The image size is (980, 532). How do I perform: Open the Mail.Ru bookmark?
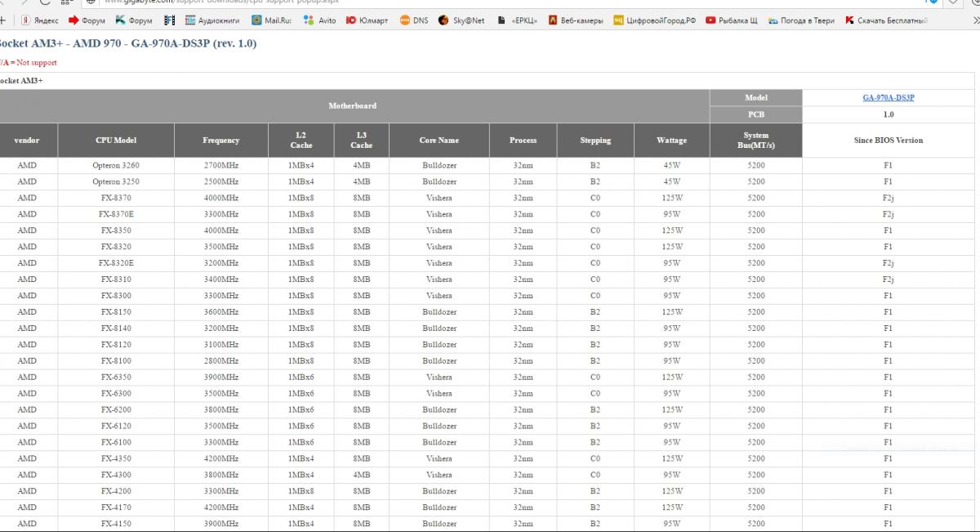point(271,20)
